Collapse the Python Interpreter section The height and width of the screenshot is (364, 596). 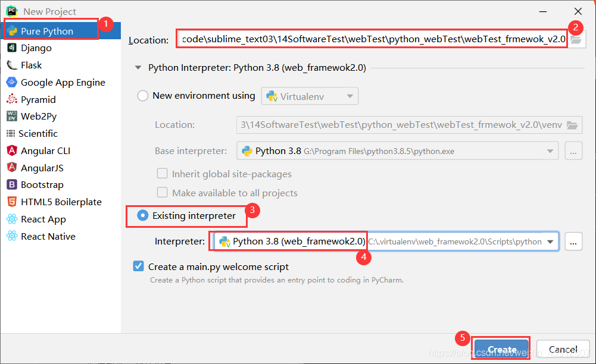tap(138, 68)
